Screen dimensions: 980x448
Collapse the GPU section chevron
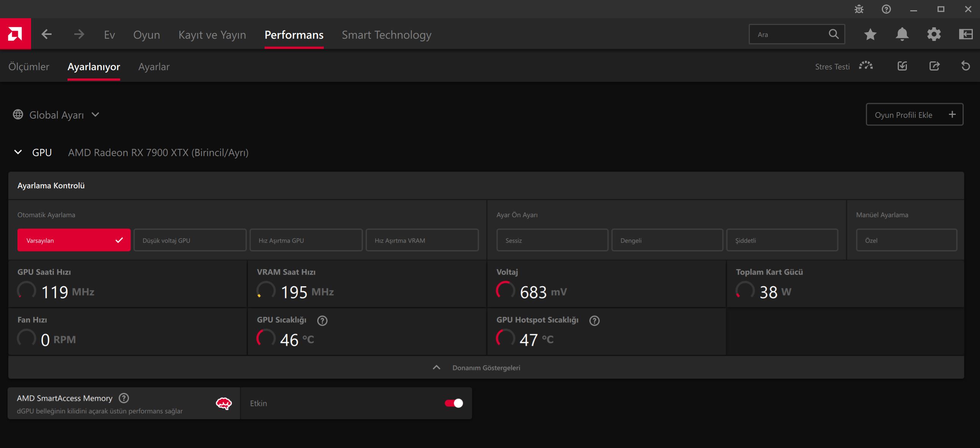tap(18, 152)
